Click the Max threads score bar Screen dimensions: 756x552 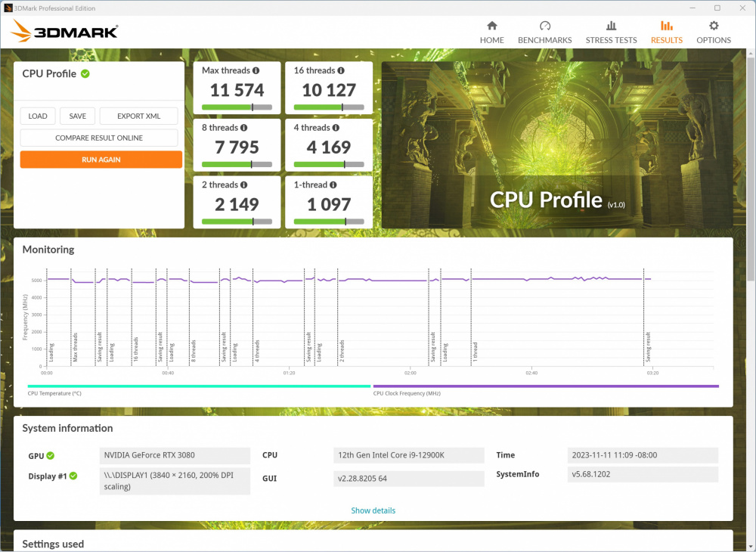237,107
